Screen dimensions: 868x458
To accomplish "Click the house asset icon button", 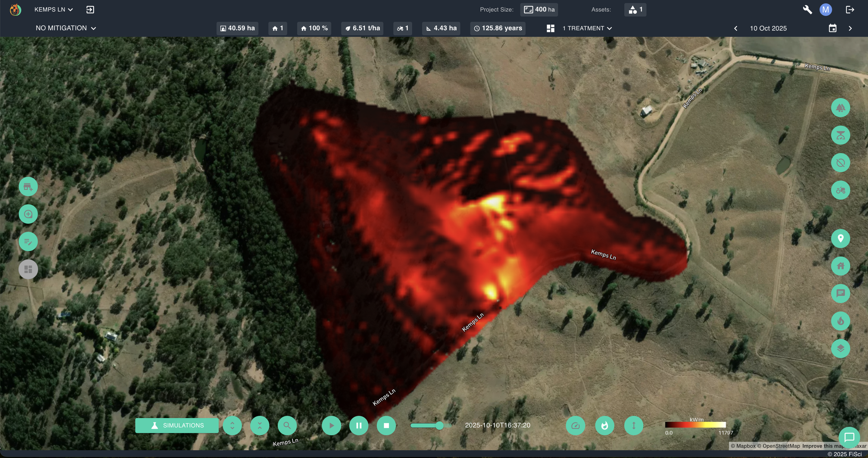I will coord(840,266).
